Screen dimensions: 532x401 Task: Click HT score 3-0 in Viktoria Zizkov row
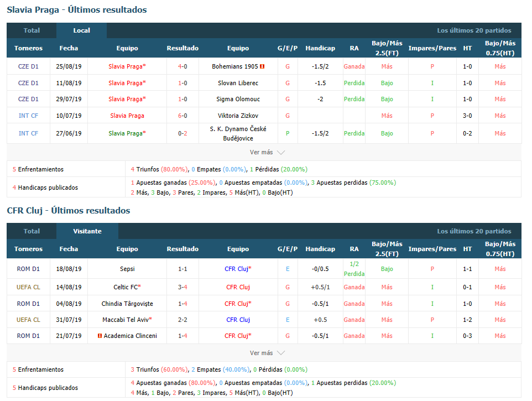467,116
